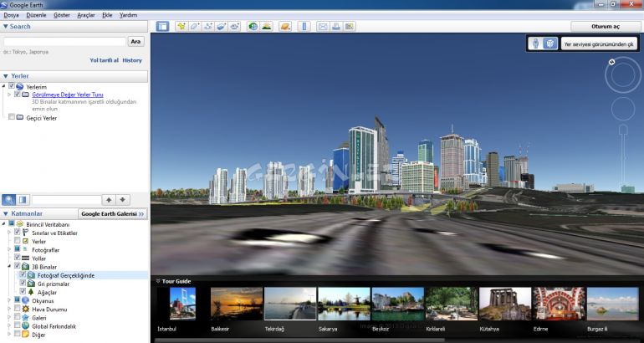This screenshot has height=343, width=644.
Task: Uncheck Sınırlar ve Etiketler layer
Action: click(x=18, y=232)
